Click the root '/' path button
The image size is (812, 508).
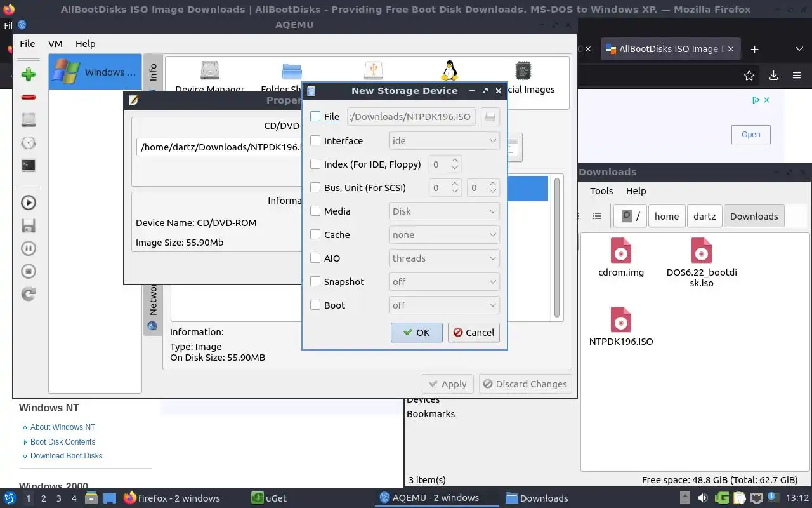coord(630,217)
